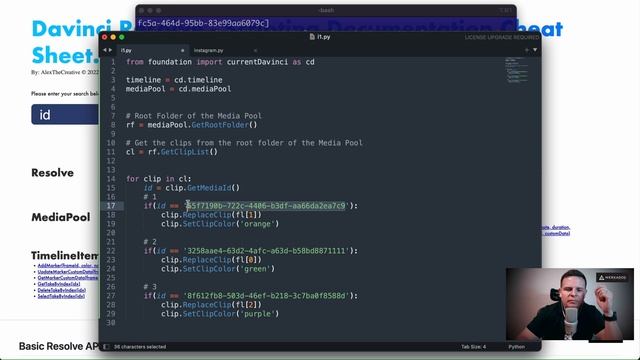Click 'for clip in cl:' on line 14

158,179
